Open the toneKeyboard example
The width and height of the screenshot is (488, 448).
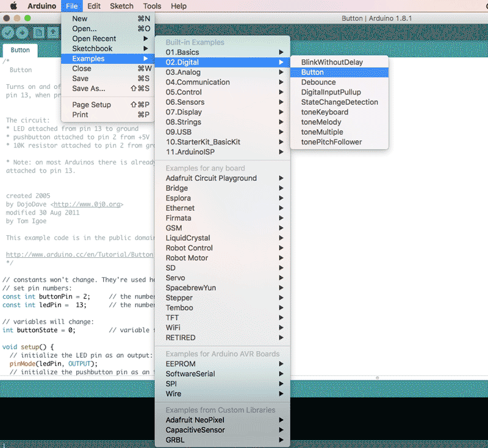(339, 112)
